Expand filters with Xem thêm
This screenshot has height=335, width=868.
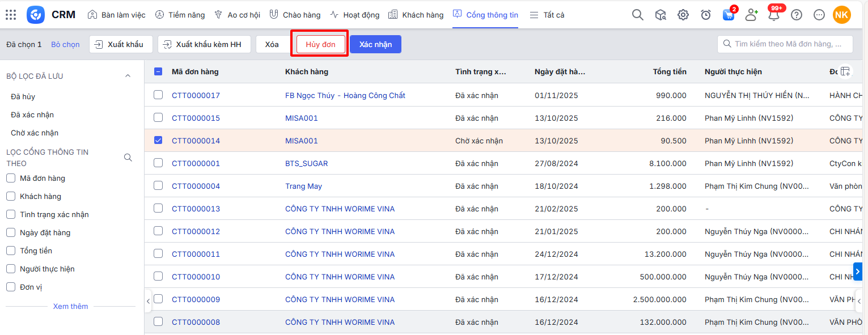pos(70,306)
